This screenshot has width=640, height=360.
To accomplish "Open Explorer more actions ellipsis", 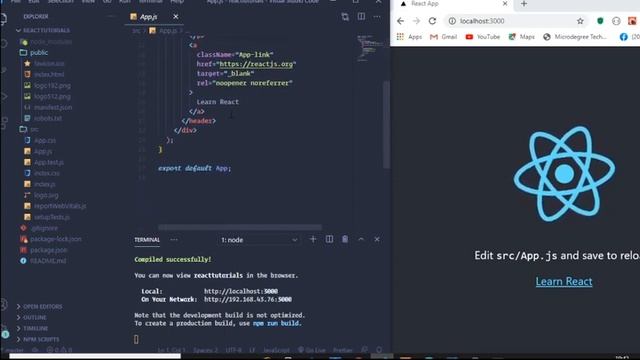I will click(111, 17).
